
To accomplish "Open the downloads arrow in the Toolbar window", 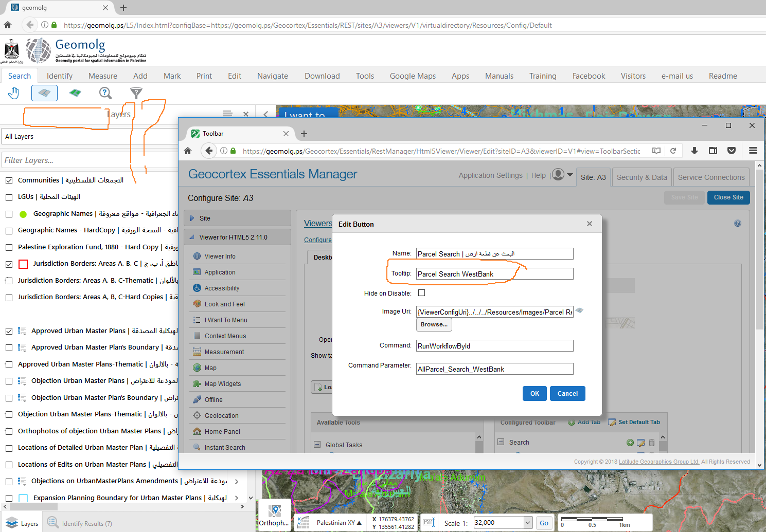I will tap(694, 151).
